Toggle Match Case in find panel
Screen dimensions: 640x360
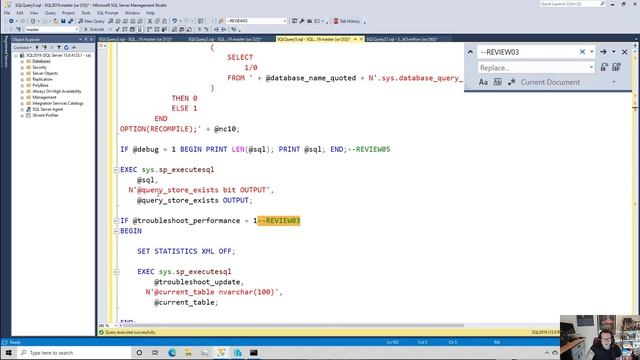483,82
